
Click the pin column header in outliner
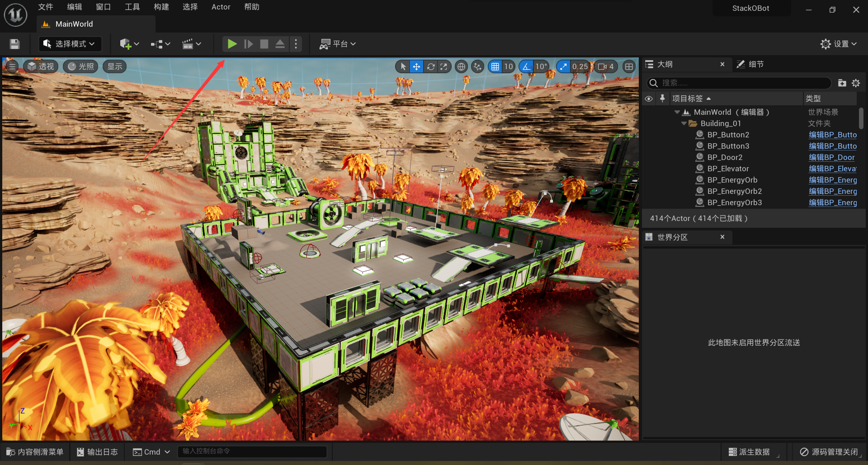coord(662,99)
